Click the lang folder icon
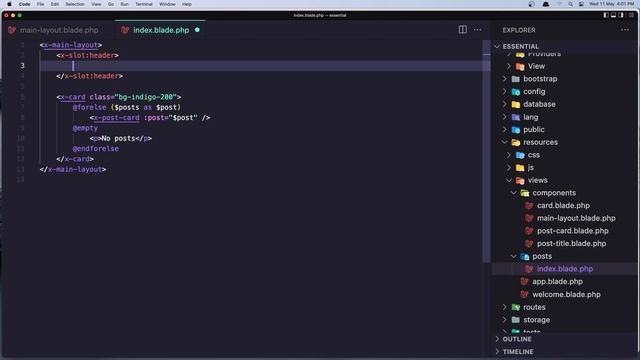Viewport: 640px width, 360px height. point(516,117)
